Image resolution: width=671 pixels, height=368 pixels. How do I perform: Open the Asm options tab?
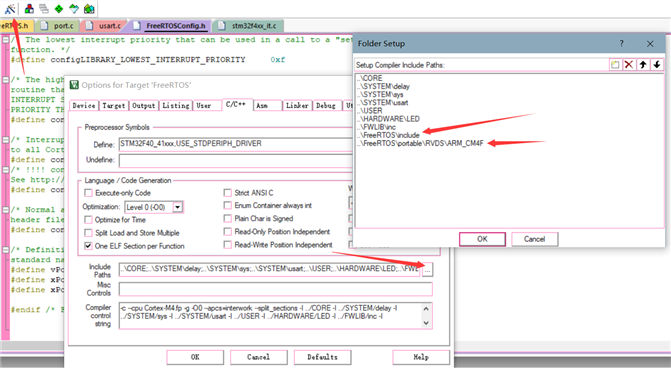(x=267, y=105)
